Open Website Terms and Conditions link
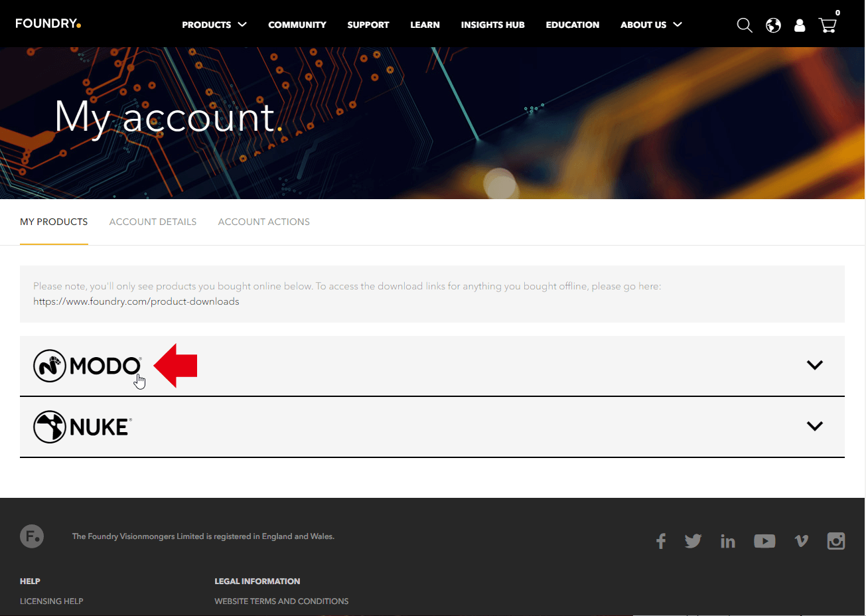This screenshot has width=866, height=616. coord(281,601)
